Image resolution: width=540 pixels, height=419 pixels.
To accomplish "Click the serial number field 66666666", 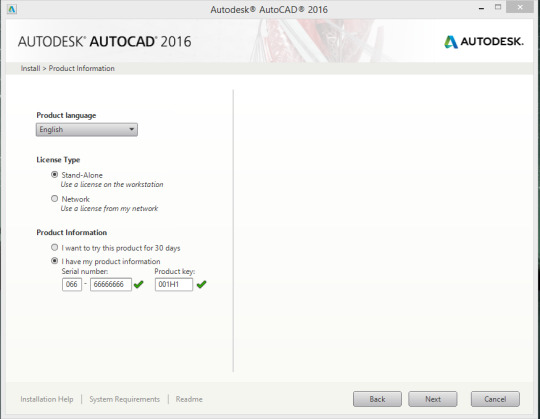I will click(111, 284).
